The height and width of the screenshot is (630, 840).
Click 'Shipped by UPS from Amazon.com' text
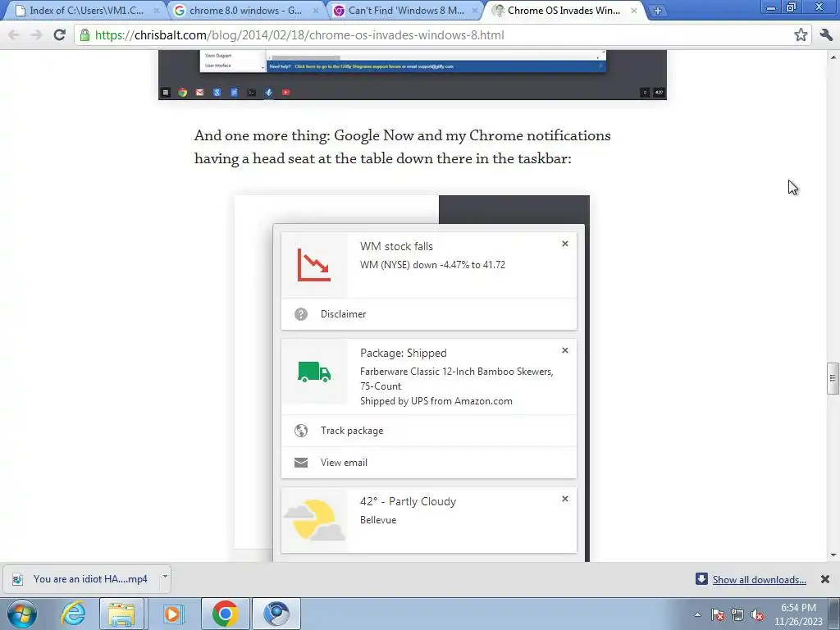tap(436, 401)
